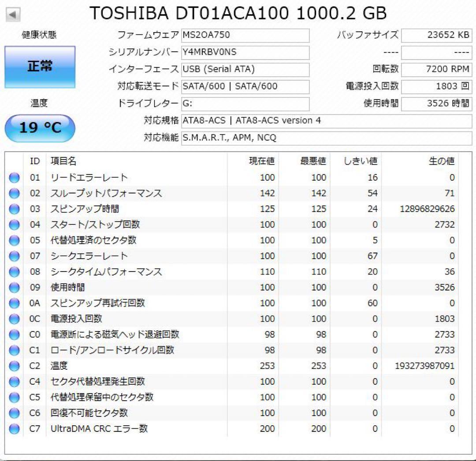
Task: Select the row name スタート/ストップ回数
Action: coord(95,225)
